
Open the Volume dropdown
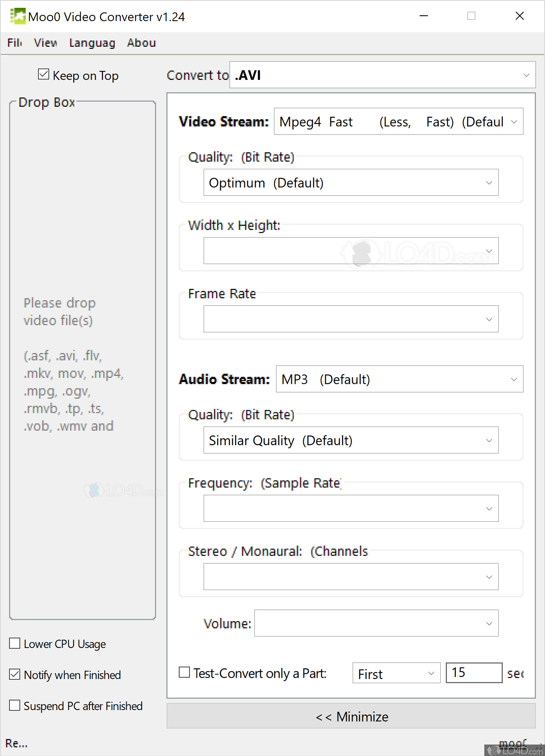(377, 623)
